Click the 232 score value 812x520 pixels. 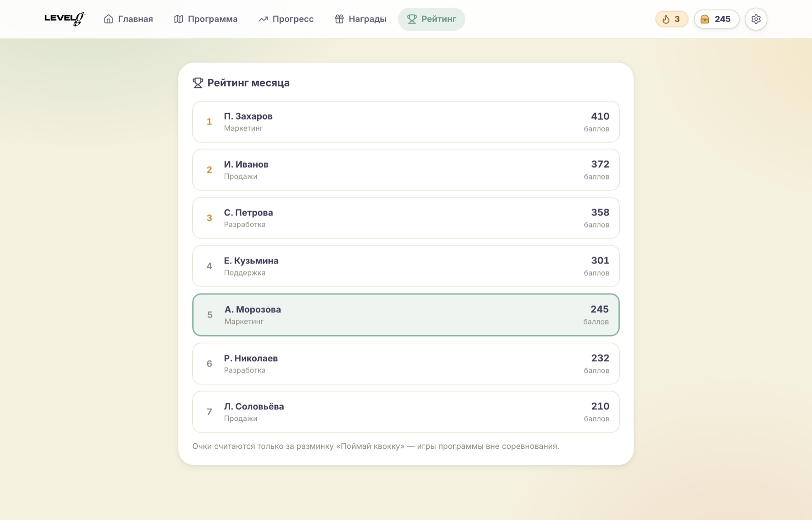600,358
